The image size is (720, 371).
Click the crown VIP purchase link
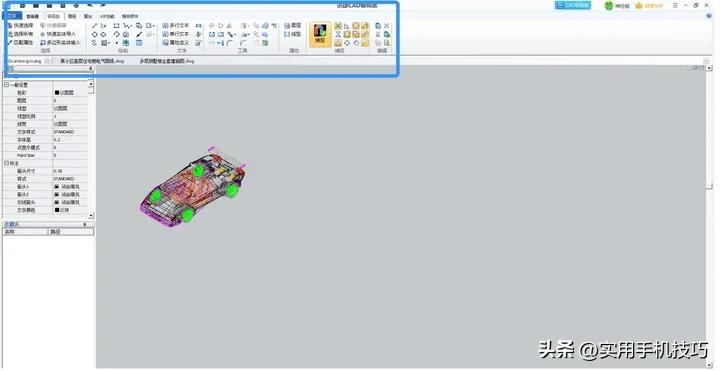(x=650, y=6)
